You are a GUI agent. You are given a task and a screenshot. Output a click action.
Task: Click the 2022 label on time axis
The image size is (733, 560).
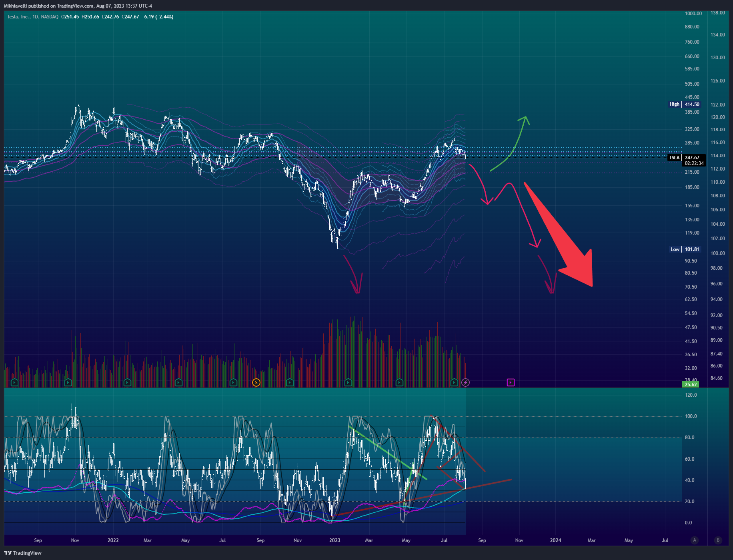tap(113, 540)
